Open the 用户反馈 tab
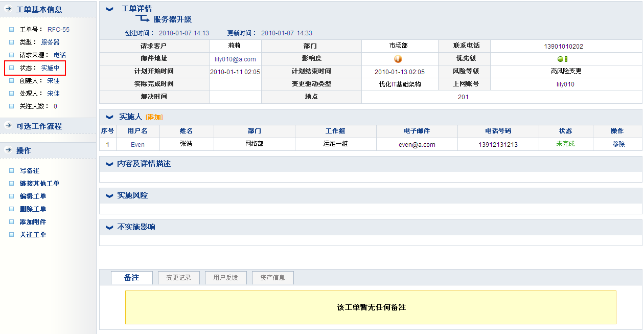644x334 pixels. tap(225, 278)
